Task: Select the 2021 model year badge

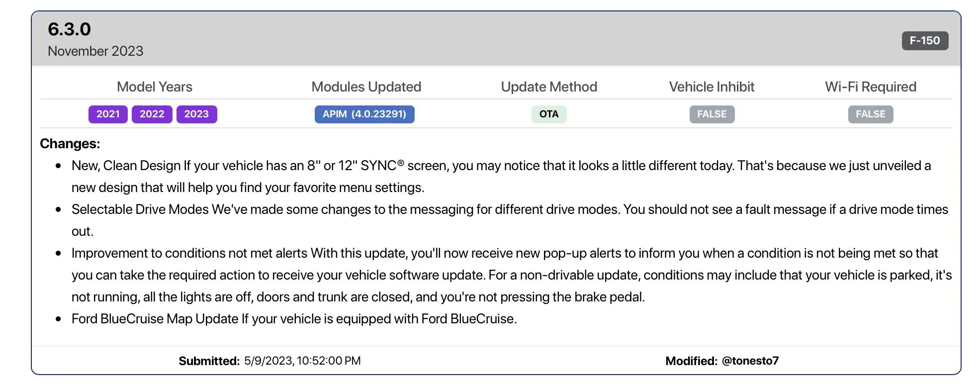Action: (x=108, y=114)
